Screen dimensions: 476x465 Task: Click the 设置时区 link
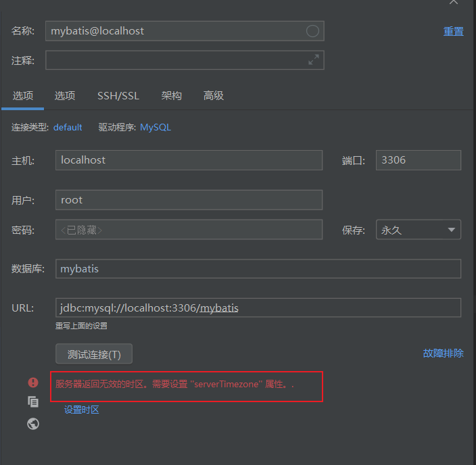coord(82,410)
